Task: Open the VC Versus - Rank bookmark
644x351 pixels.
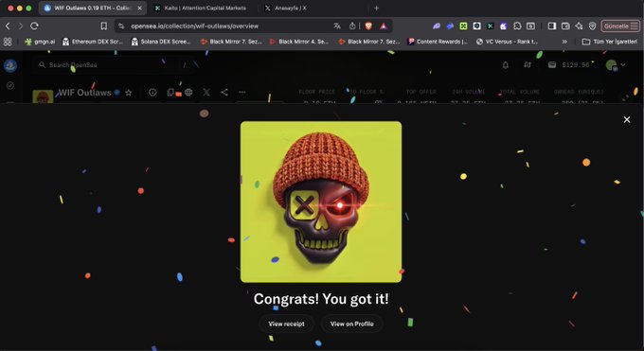Action: [507, 42]
